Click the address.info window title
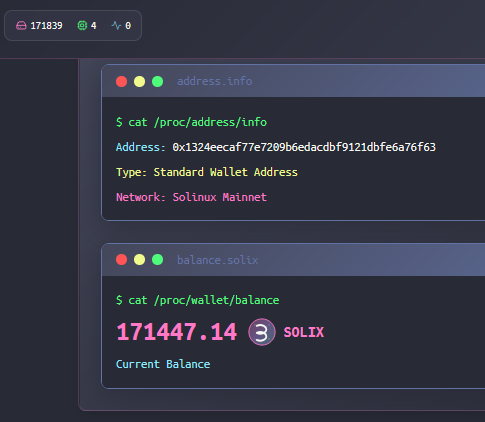This screenshot has width=485, height=422. [x=215, y=81]
